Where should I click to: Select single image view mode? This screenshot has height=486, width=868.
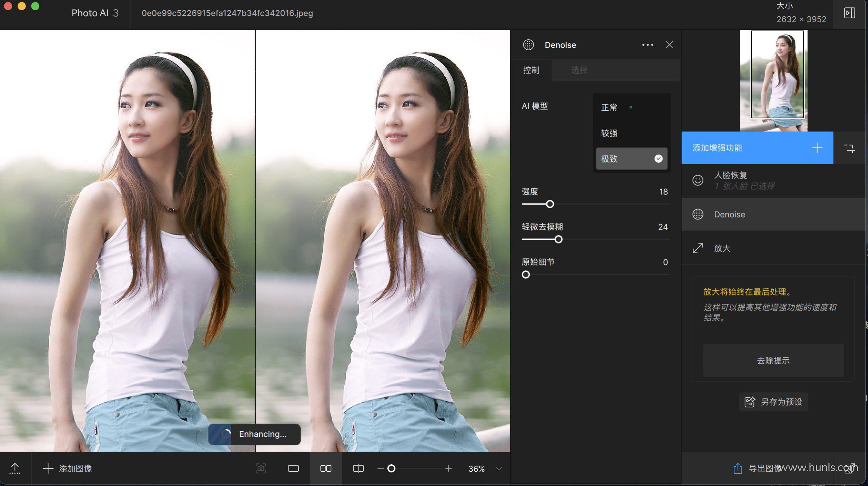[293, 468]
